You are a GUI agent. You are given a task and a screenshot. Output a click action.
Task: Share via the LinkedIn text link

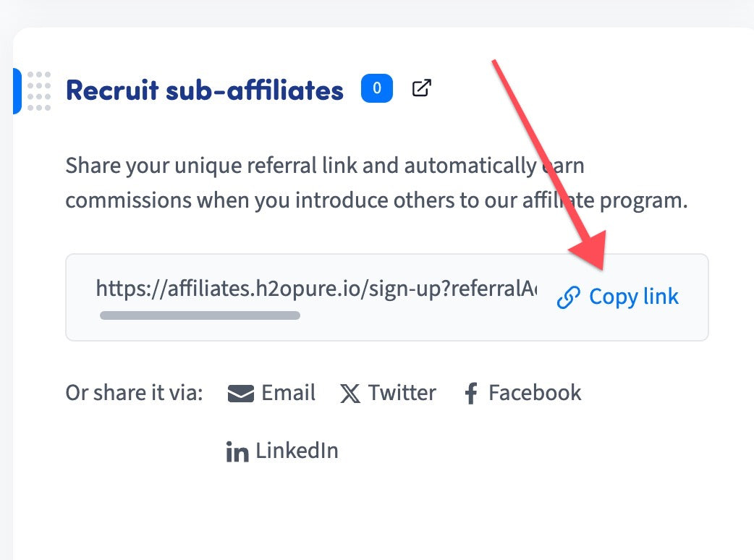(297, 451)
